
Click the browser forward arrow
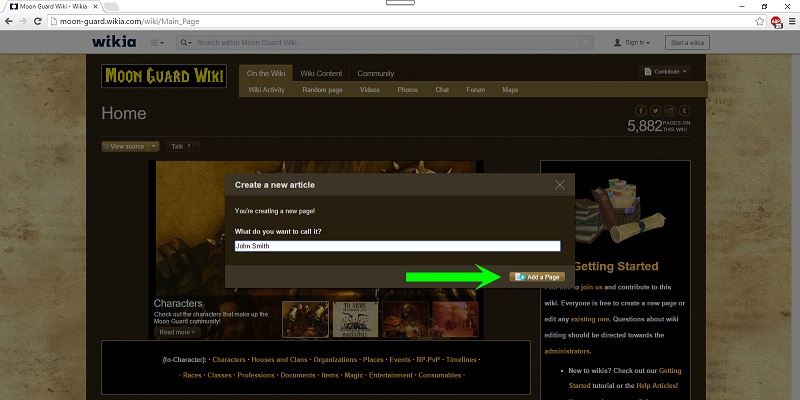[23, 21]
